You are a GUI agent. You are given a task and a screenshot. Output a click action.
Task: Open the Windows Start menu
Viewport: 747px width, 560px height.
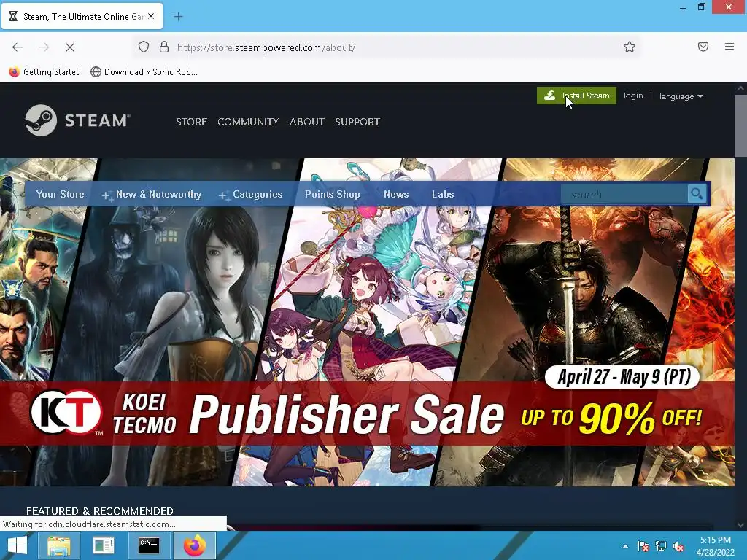click(18, 545)
